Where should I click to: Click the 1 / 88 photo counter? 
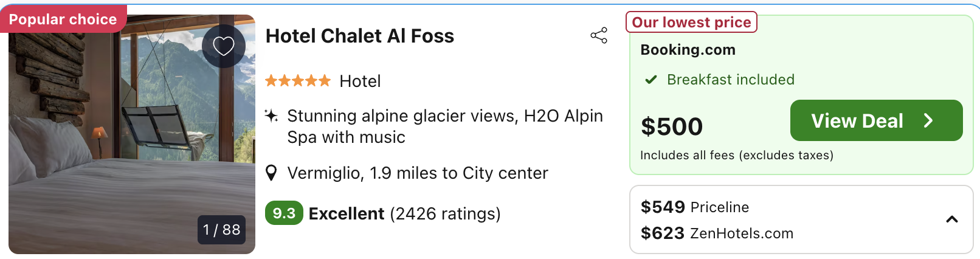[222, 230]
